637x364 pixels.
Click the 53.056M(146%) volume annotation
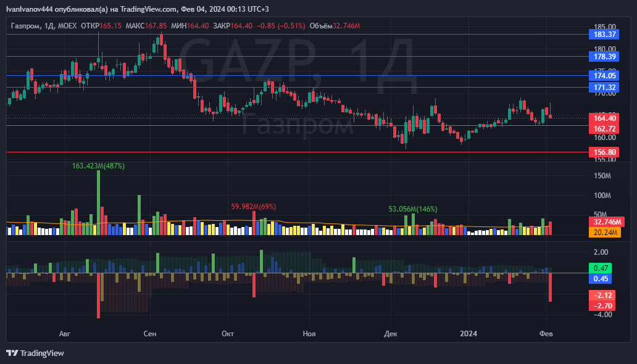(413, 209)
